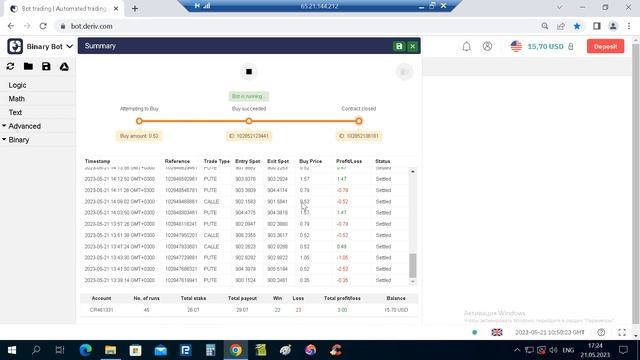Open Chrome profile avatar icon
Viewport: 640px width, 360px height.
(613, 26)
